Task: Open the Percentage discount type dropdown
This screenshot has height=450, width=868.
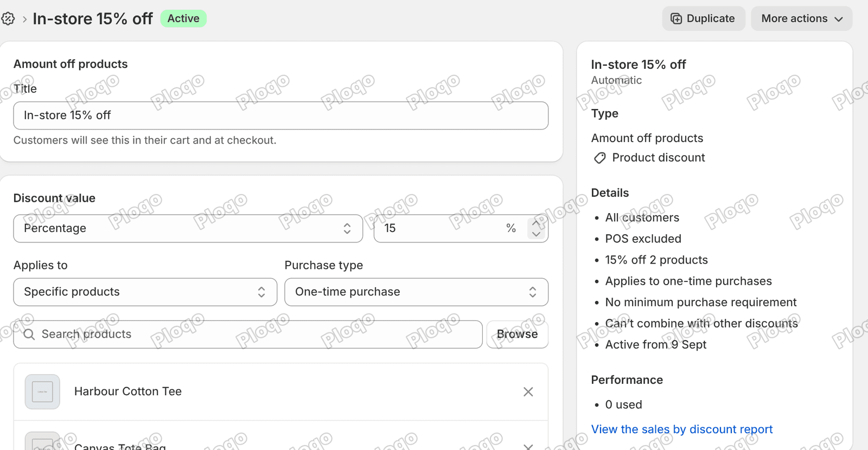Action: tap(188, 228)
